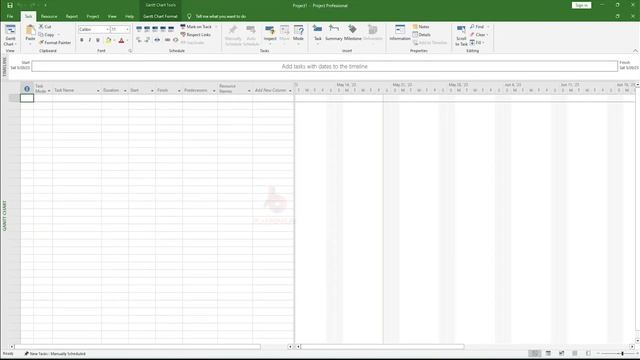Switch to the Resource tab
Viewport: 640px width, 360px height.
(x=49, y=16)
